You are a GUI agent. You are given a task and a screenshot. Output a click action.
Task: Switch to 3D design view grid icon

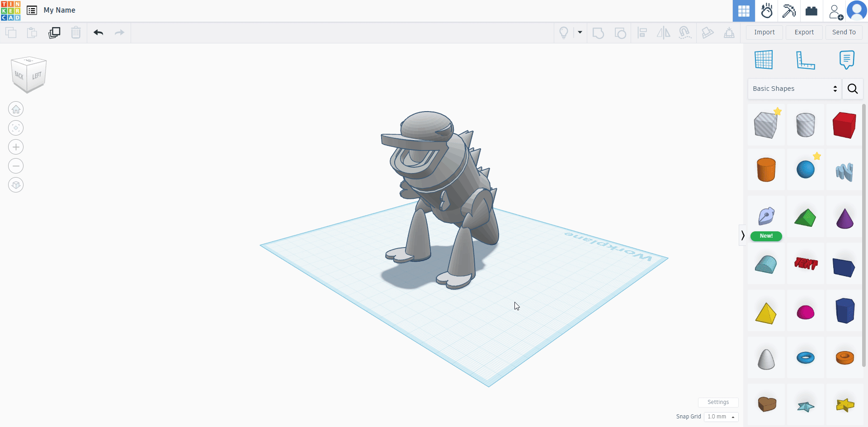pos(744,11)
